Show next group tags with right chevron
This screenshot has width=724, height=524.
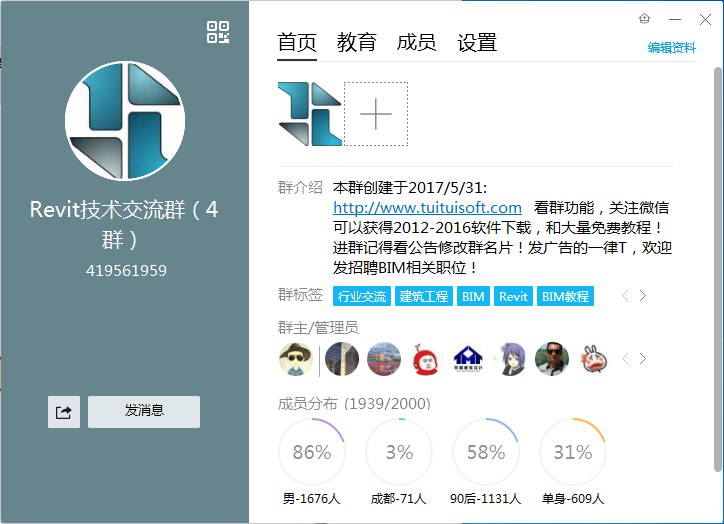(643, 295)
